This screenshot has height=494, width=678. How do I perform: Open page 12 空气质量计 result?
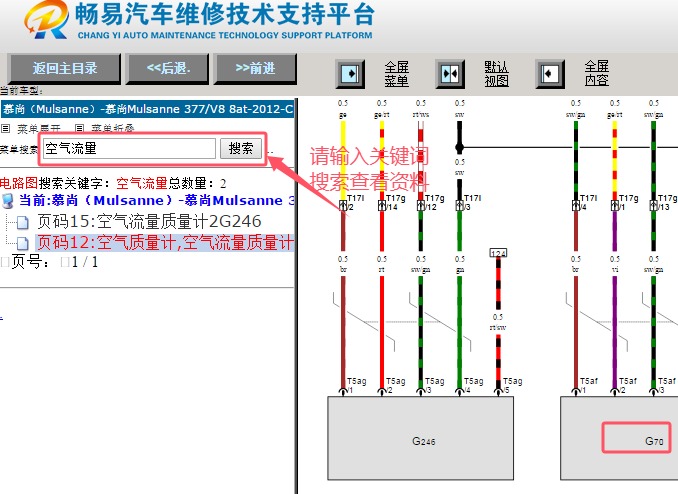(165, 242)
